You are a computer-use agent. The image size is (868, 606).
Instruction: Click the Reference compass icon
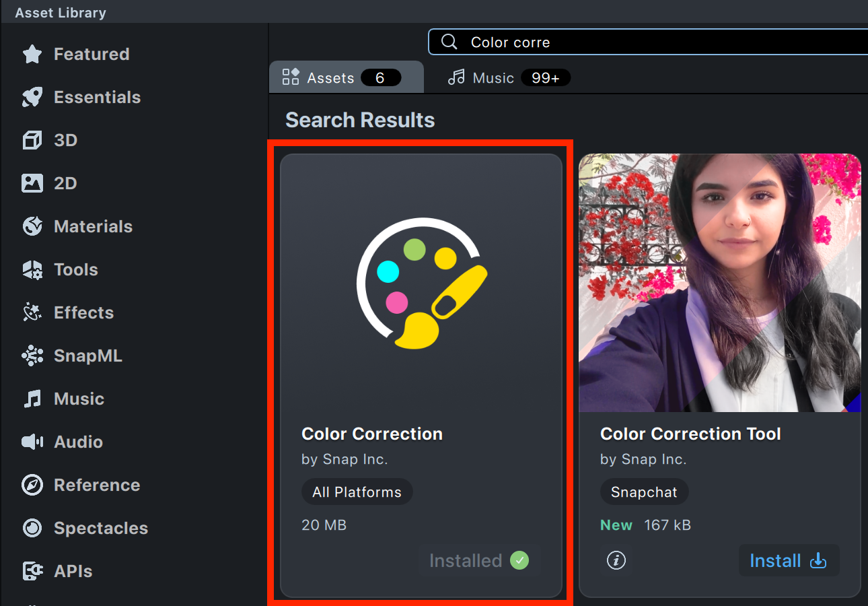pyautogui.click(x=32, y=485)
